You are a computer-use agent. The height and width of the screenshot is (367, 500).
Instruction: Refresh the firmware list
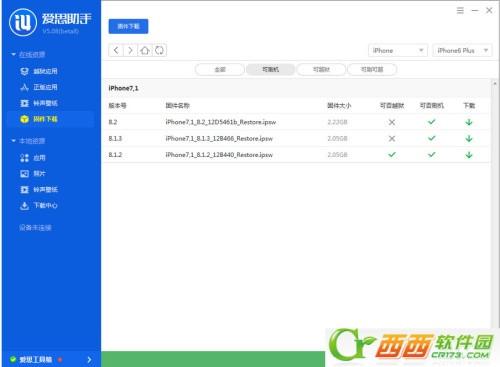(159, 50)
